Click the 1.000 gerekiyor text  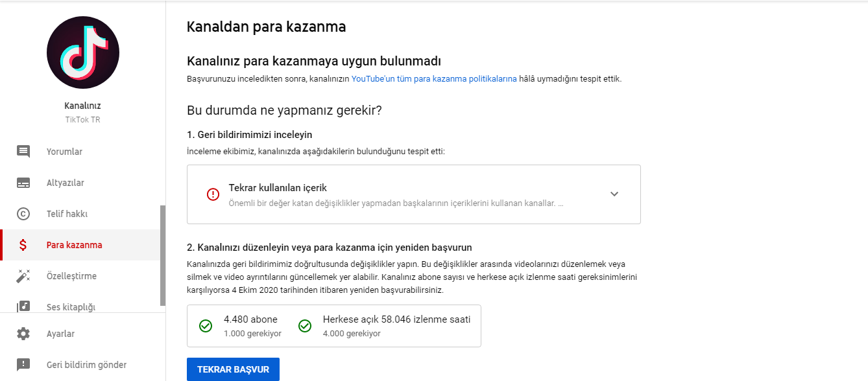click(x=252, y=334)
